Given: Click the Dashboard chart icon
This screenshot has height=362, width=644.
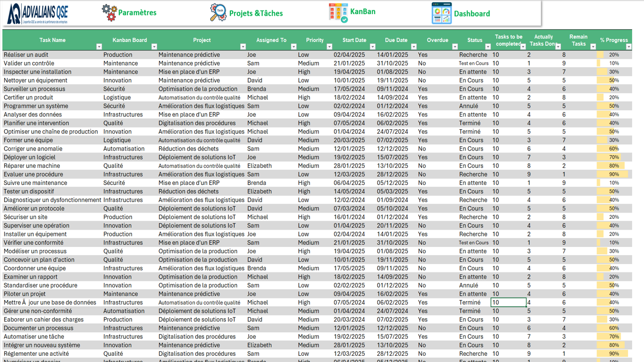Looking at the screenshot, I should point(442,14).
